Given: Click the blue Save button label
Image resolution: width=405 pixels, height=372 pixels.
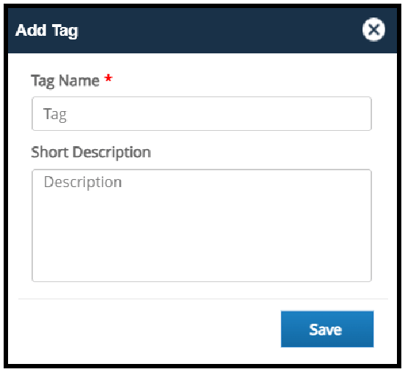Looking at the screenshot, I should [325, 330].
